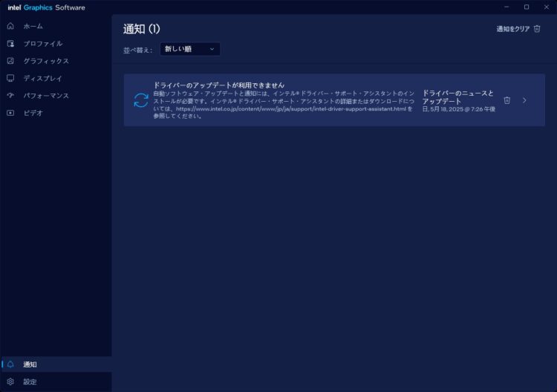
Task: Click the Home house icon in sidebar
Action: [x=10, y=26]
